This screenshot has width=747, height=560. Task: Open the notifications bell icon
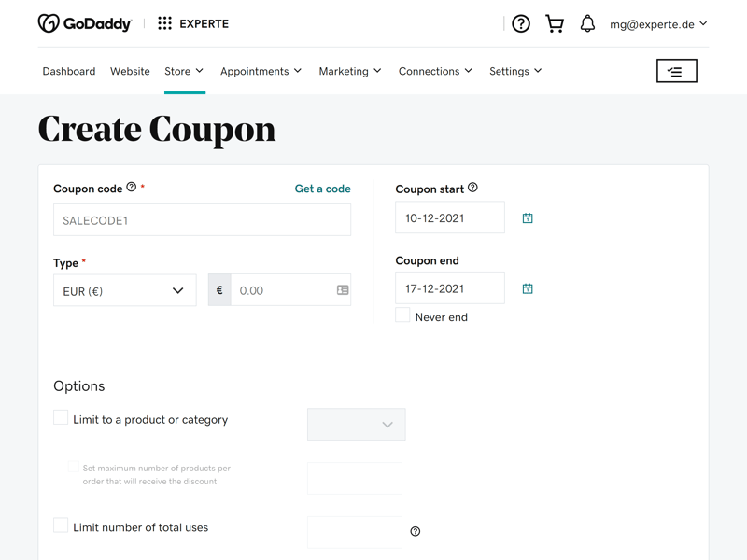pyautogui.click(x=587, y=24)
